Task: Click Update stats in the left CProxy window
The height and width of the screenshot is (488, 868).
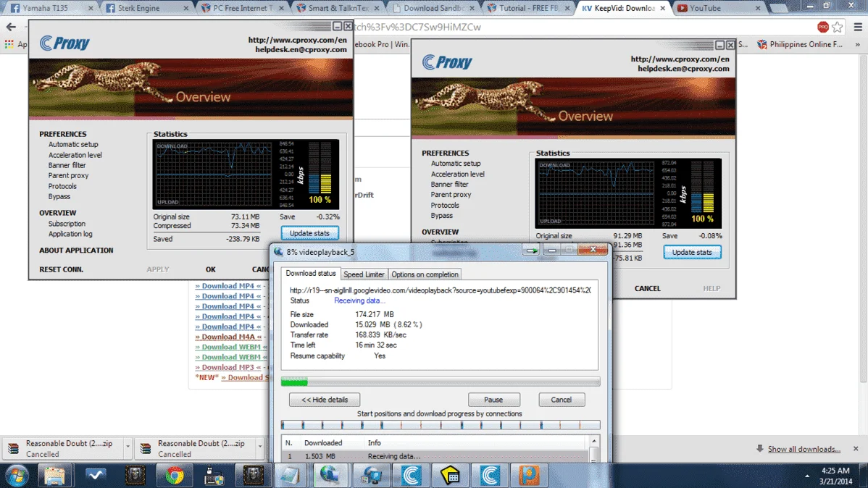Action: 309,233
